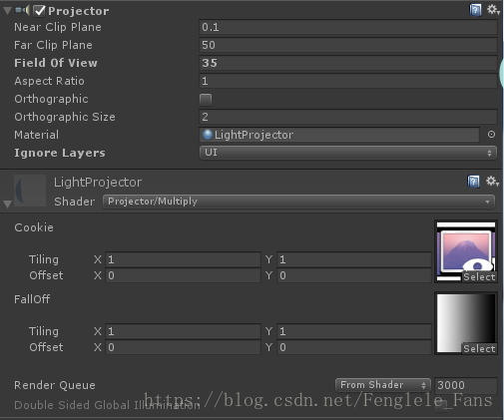Edit Cookie Offset Y field
504x420 pixels.
354,275
